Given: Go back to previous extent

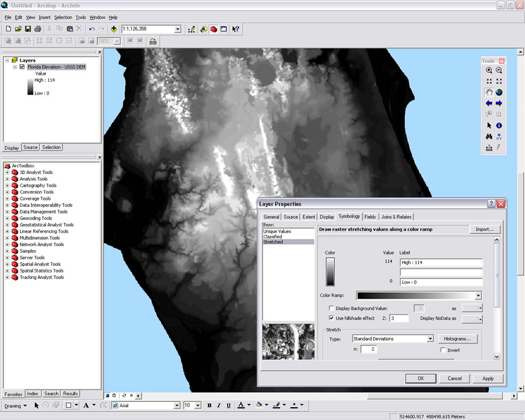Looking at the screenshot, I should (x=489, y=103).
